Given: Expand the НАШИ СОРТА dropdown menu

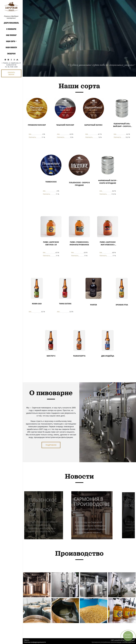Looking at the screenshot, I should tap(11, 41).
